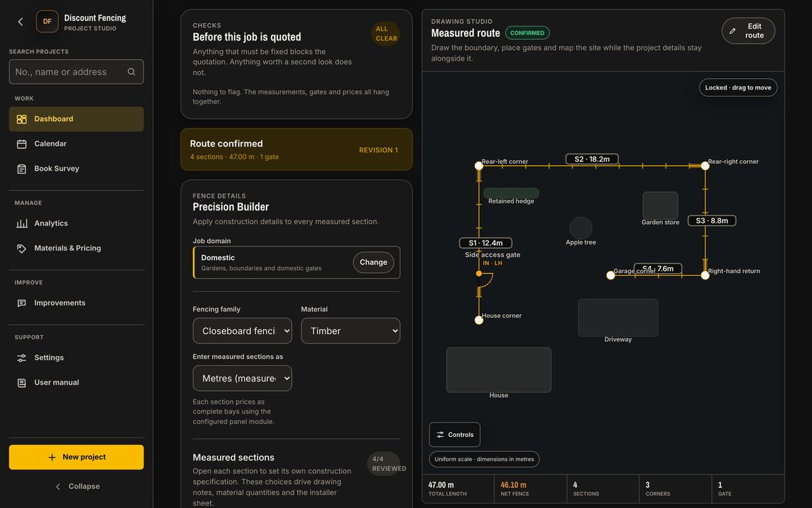Click the Side access gate hinge marker
Viewport: 812px width, 508px height.
479,274
